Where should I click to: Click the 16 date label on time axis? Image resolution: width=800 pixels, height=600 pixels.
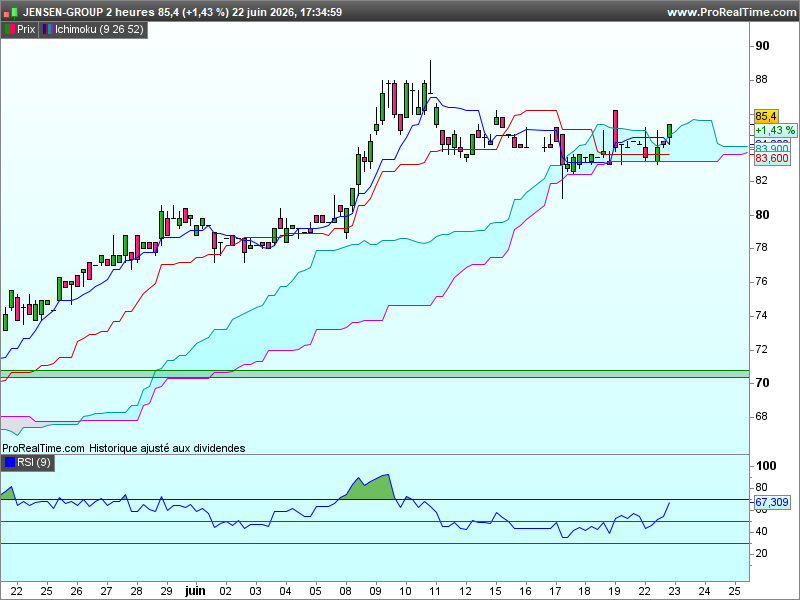525,592
